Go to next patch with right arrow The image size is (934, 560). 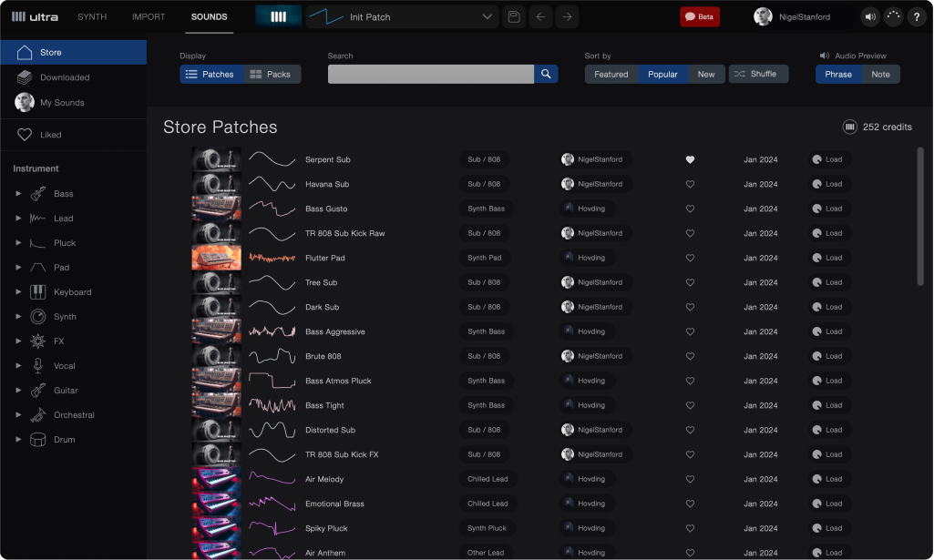[x=567, y=17]
